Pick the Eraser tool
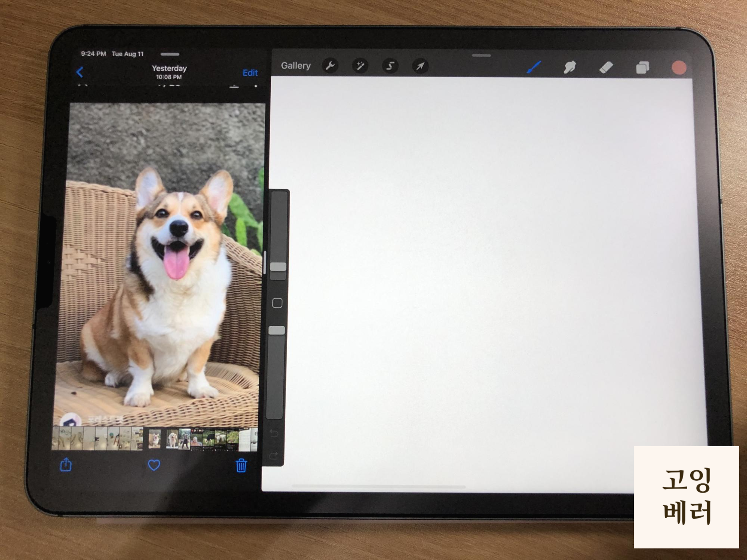Image resolution: width=747 pixels, height=560 pixels. [606, 68]
